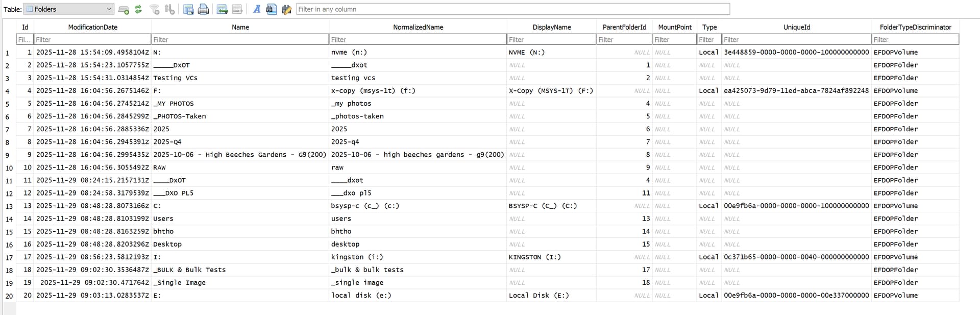Select row header number 13
Screen dimensions: 980x315
[9, 206]
